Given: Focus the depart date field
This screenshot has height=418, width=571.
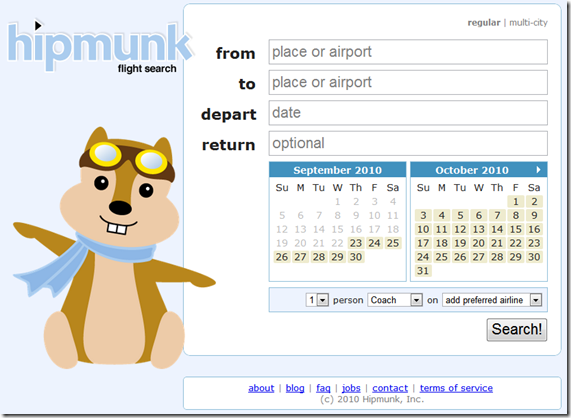Looking at the screenshot, I should 408,113.
